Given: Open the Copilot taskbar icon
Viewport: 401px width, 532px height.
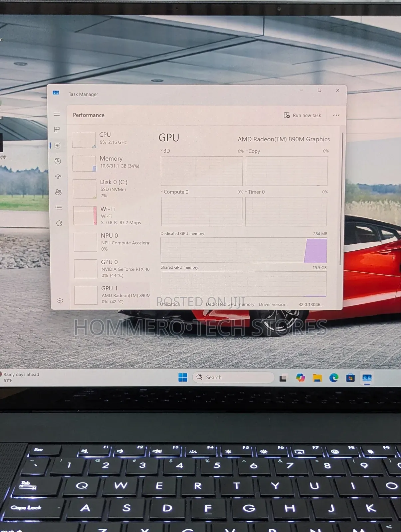Looking at the screenshot, I should pyautogui.click(x=301, y=377).
